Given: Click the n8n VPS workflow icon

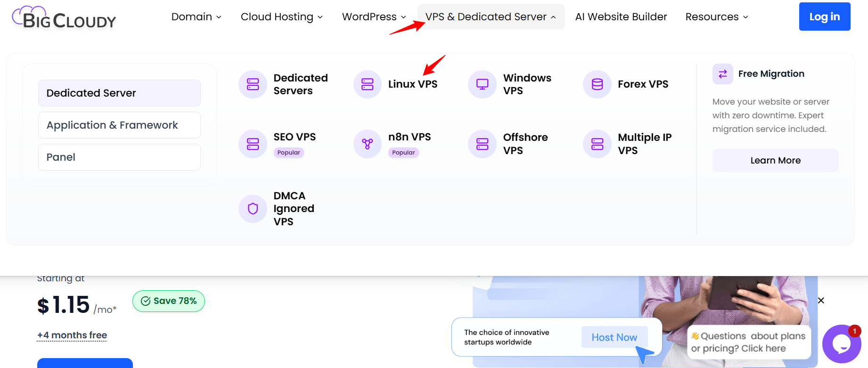Looking at the screenshot, I should pos(368,144).
